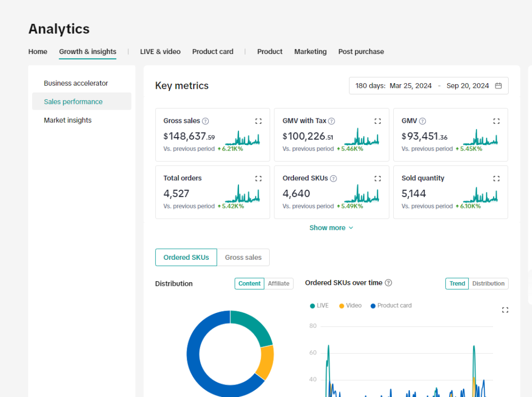Image resolution: width=532 pixels, height=397 pixels.
Task: Open the 180 days date range picker
Action: point(429,86)
